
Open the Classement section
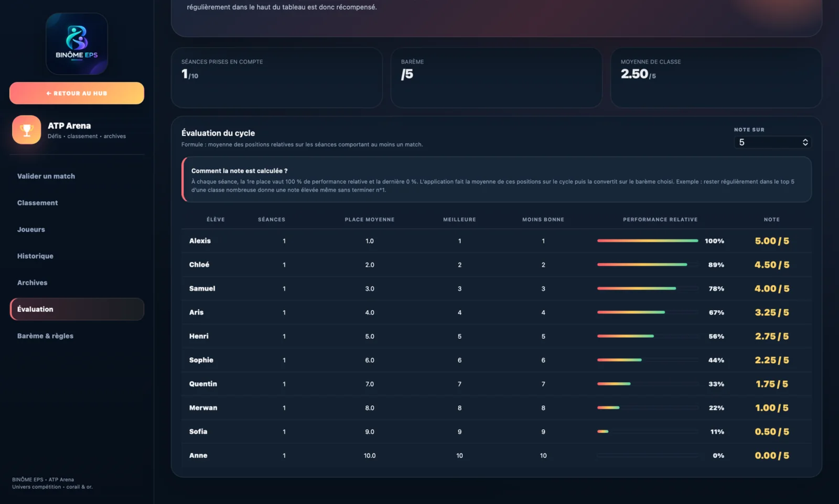tap(38, 203)
